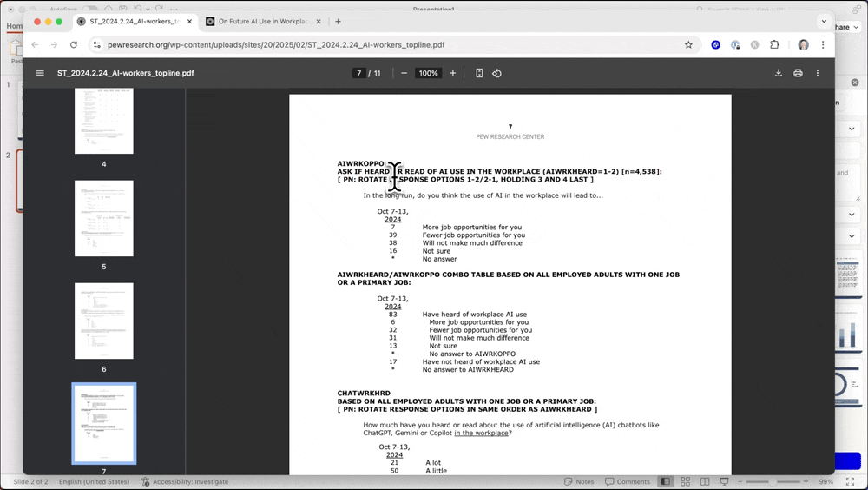
Task: Select the ST_2024.2.24_AI-workers topline tab
Action: [x=135, y=22]
